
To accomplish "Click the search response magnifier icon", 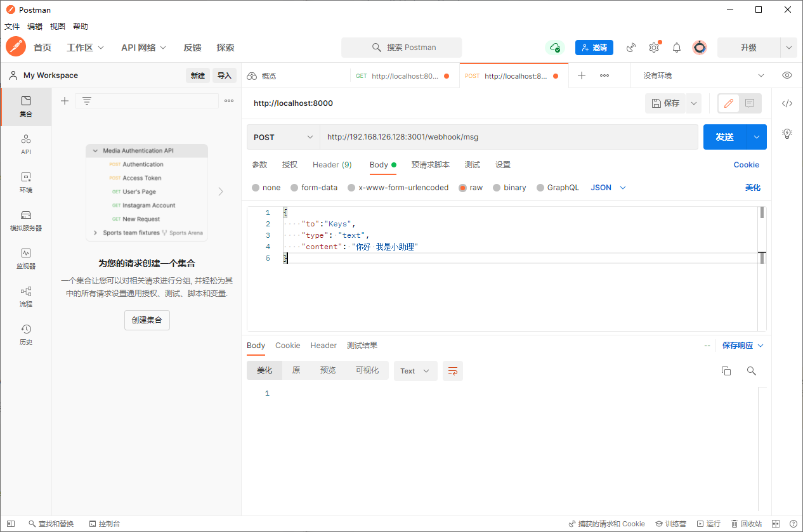I will [x=752, y=371].
